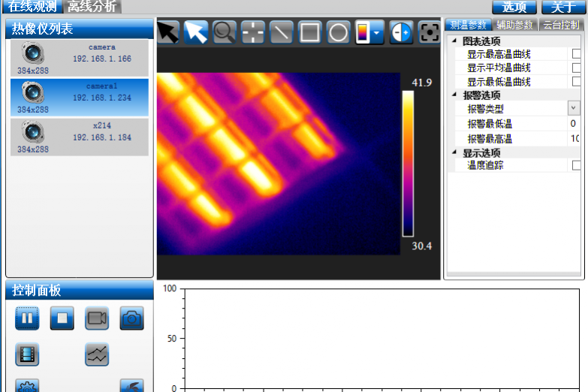
Task: Select camera at 192.168.1.166 in list
Action: pyautogui.click(x=79, y=58)
